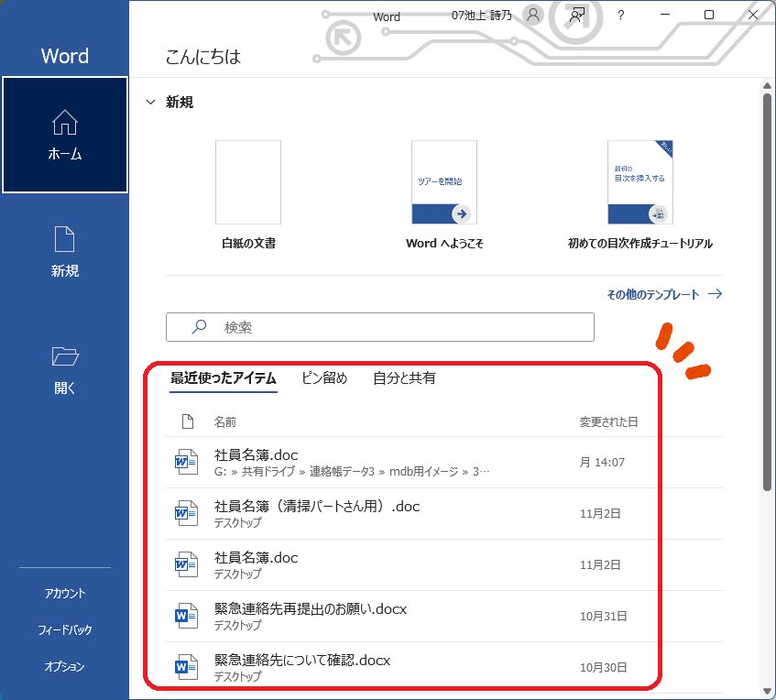The width and height of the screenshot is (776, 700).
Task: Switch to the ピン留め tab
Action: click(x=324, y=378)
